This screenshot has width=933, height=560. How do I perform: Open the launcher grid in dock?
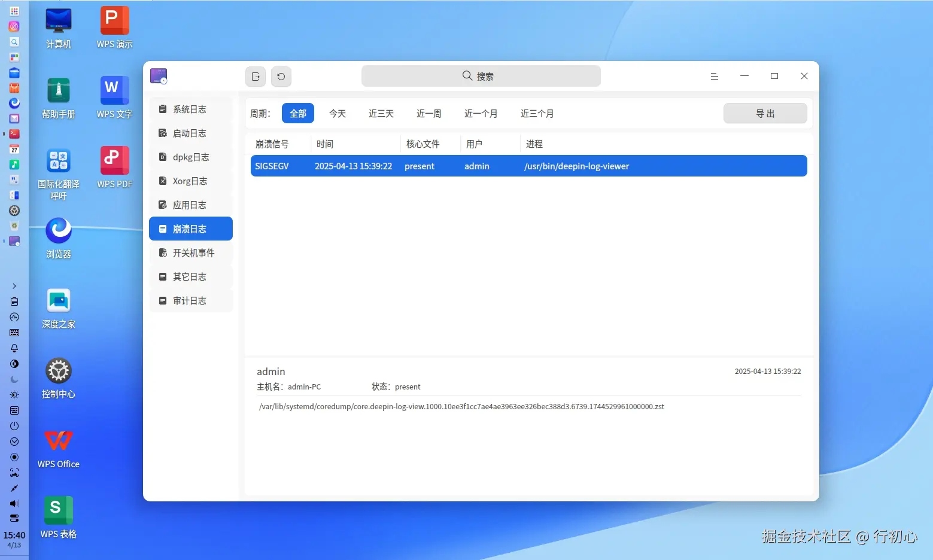pyautogui.click(x=14, y=11)
